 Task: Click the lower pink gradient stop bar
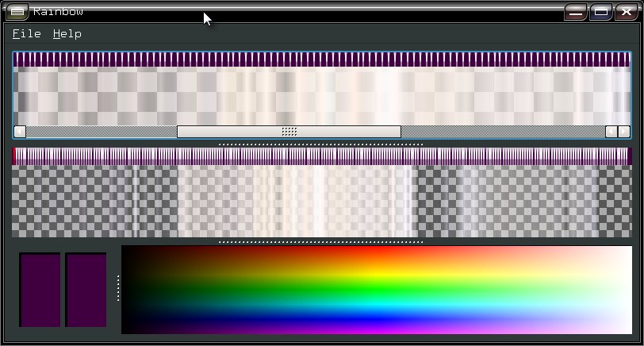click(x=321, y=156)
